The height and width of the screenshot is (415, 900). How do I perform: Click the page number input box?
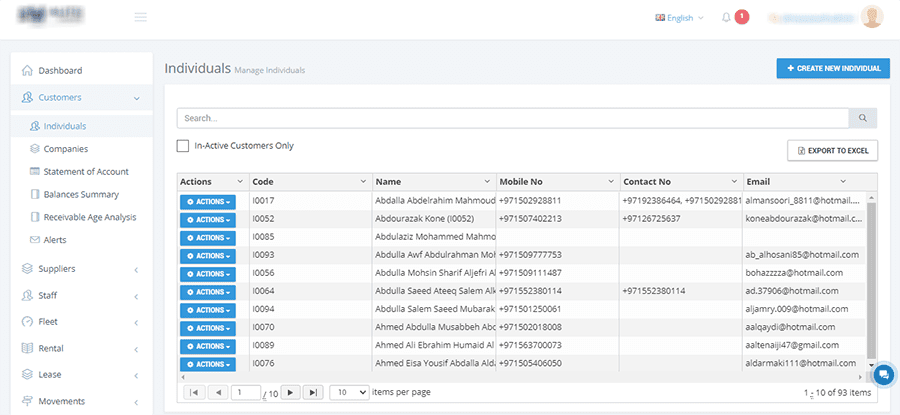pos(246,392)
